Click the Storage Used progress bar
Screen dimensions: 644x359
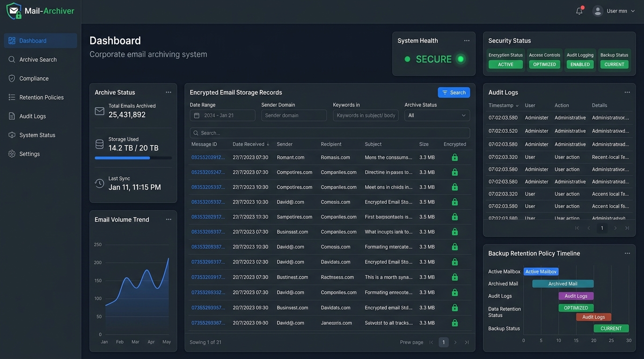pyautogui.click(x=133, y=158)
